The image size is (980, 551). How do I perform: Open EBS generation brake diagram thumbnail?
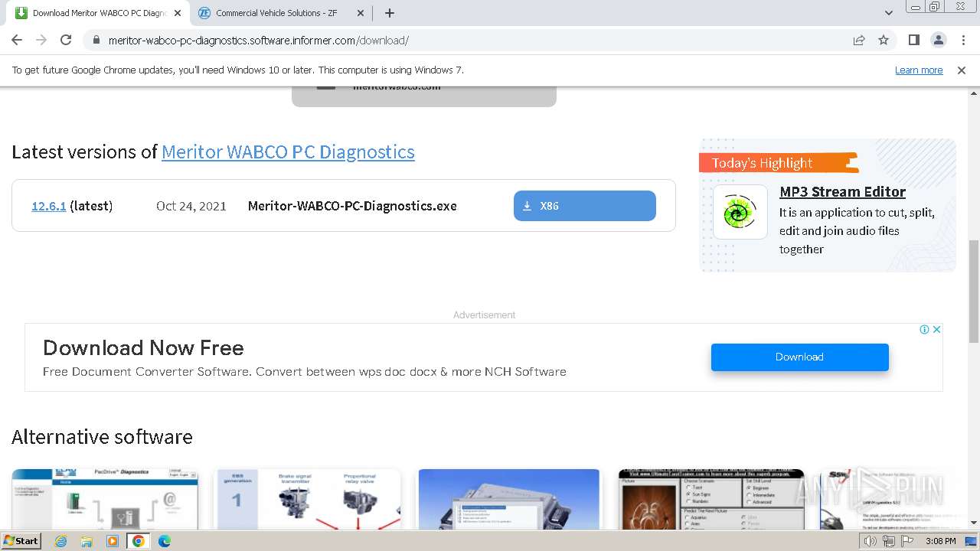coord(307,499)
